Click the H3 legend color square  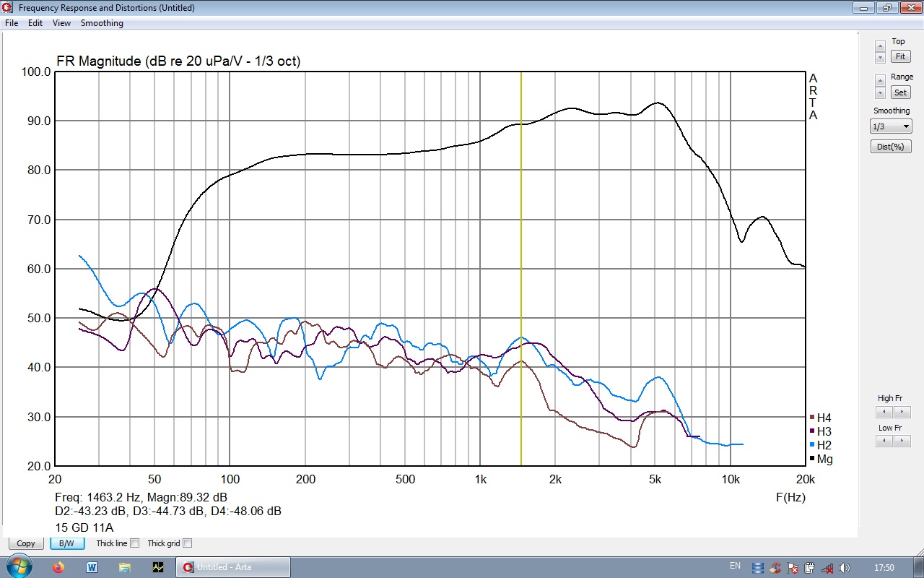pos(812,431)
